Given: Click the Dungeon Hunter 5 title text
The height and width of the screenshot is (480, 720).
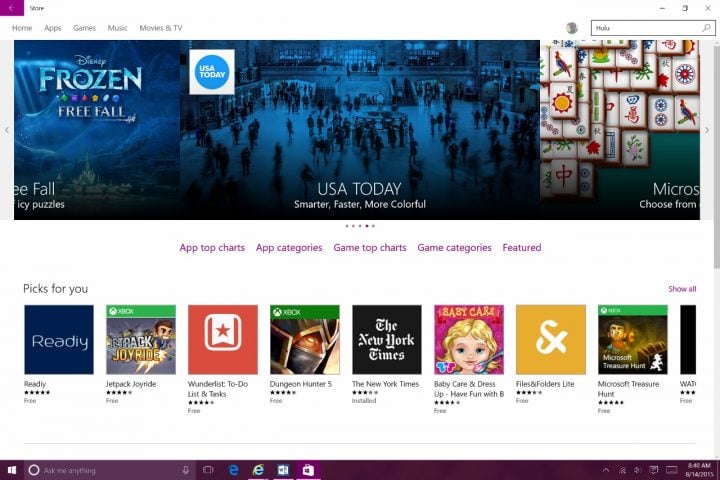Looking at the screenshot, I should coord(301,384).
